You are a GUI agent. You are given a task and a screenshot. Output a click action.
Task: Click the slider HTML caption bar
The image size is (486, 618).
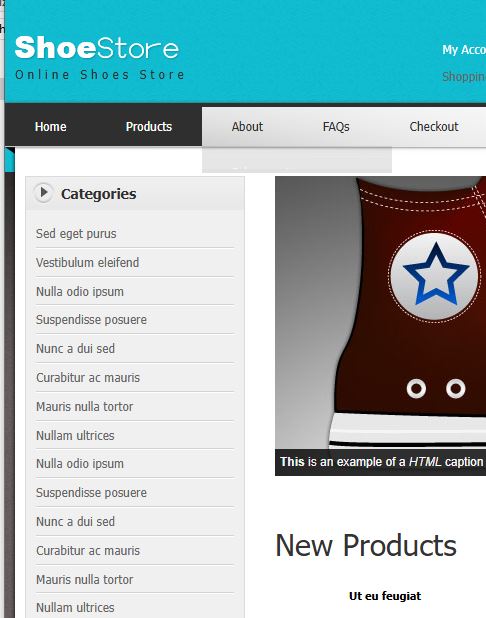(380, 462)
